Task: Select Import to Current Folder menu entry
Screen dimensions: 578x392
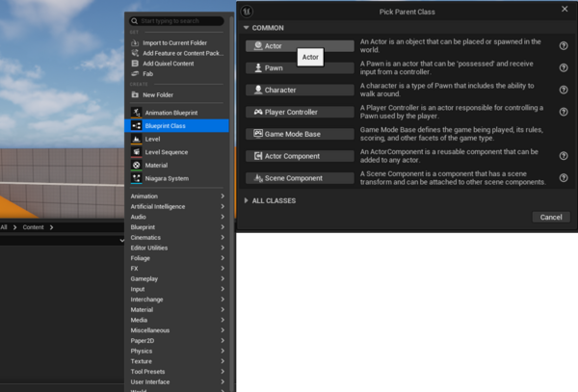Action: tap(177, 43)
